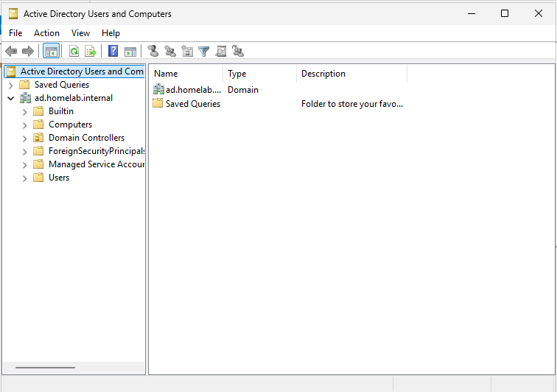Sort by Type column header
This screenshot has height=392, width=557.
(259, 74)
